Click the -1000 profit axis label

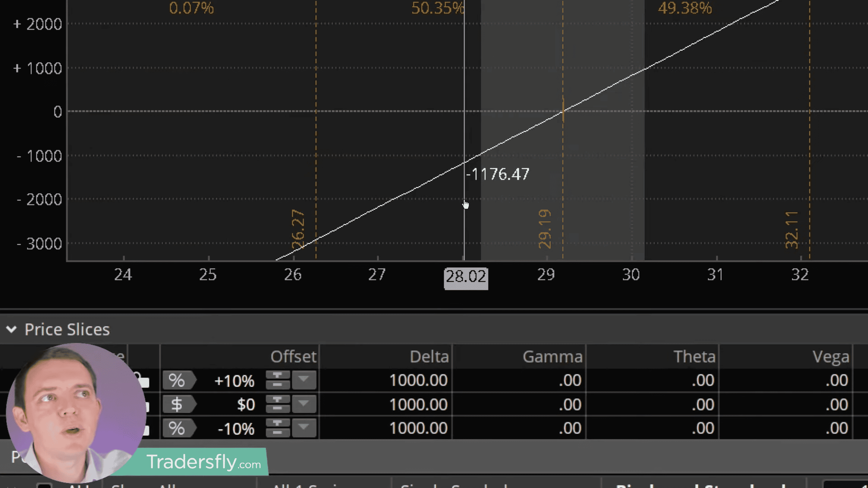(39, 156)
